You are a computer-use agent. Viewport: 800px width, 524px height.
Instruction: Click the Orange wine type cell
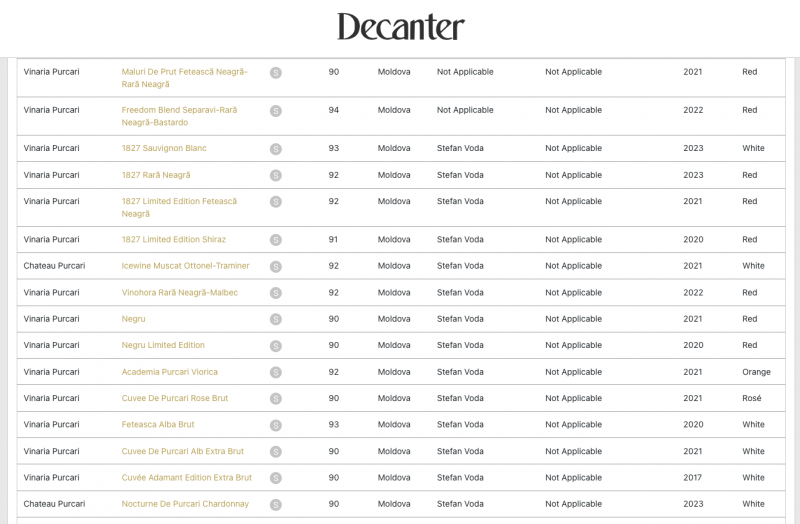(756, 372)
